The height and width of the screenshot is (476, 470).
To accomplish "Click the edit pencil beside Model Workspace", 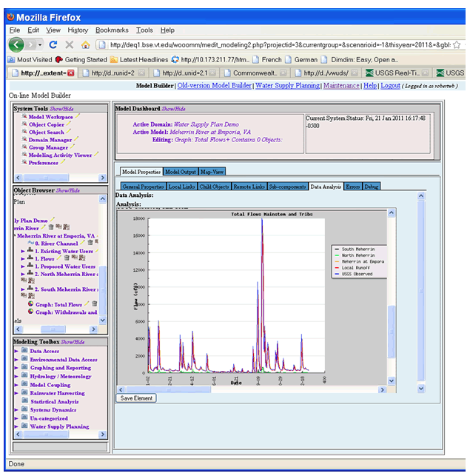I will 78,117.
